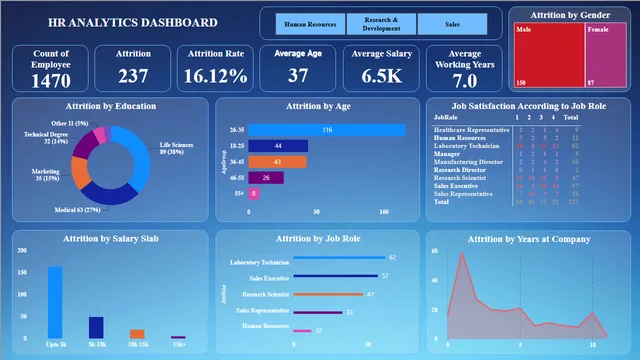Click Laboratory Technician row in satisfaction table

tap(506, 146)
